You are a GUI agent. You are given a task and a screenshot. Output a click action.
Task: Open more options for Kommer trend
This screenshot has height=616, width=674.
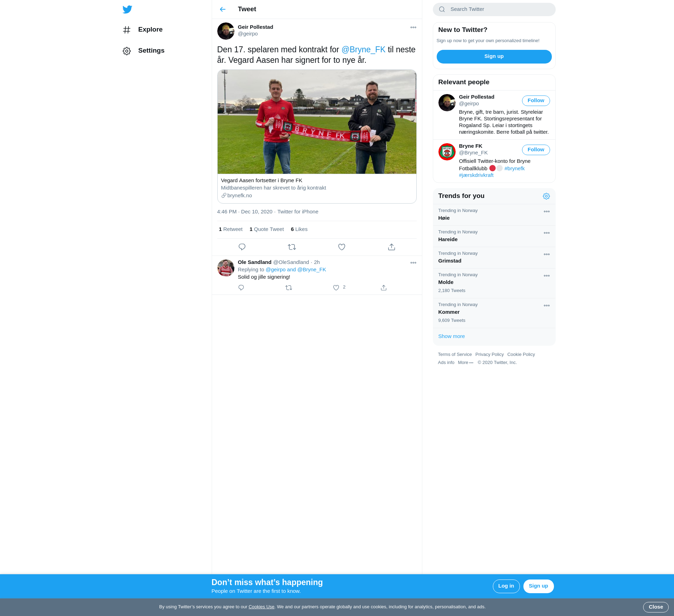(x=547, y=306)
